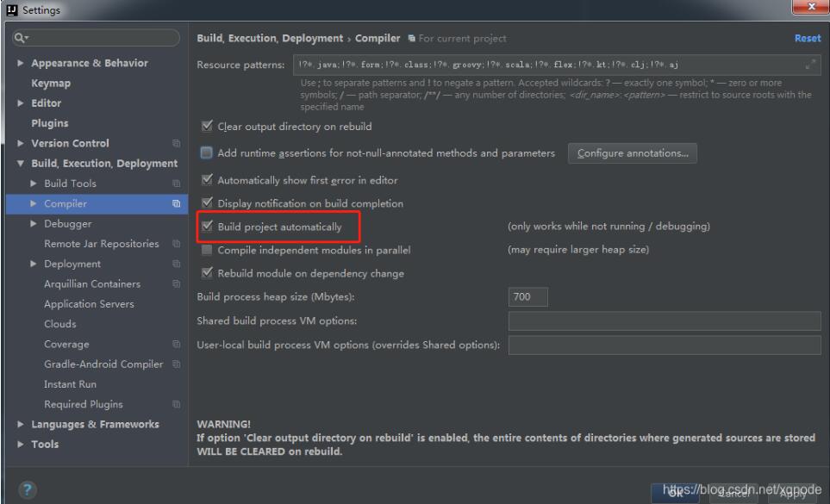Expand Languages & Frameworks section

(x=20, y=424)
